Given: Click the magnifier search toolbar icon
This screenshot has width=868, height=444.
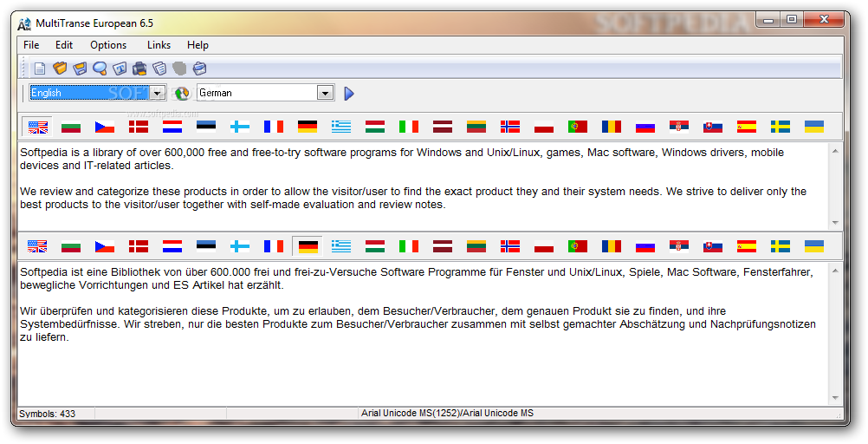Looking at the screenshot, I should pos(100,69).
